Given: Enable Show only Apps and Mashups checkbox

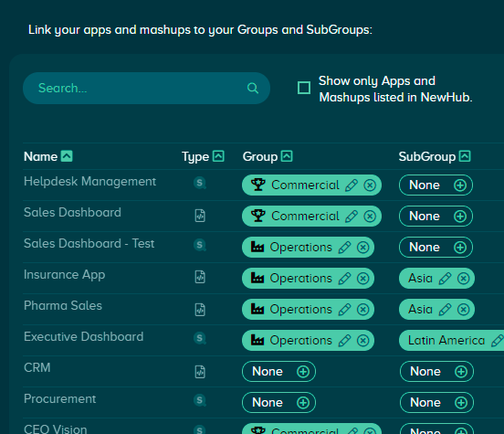Looking at the screenshot, I should coord(304,88).
